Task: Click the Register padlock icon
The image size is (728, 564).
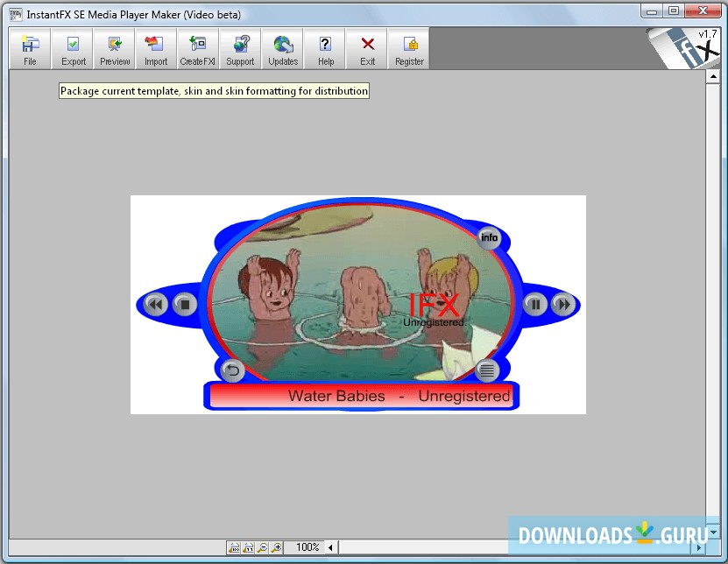Action: [x=408, y=48]
